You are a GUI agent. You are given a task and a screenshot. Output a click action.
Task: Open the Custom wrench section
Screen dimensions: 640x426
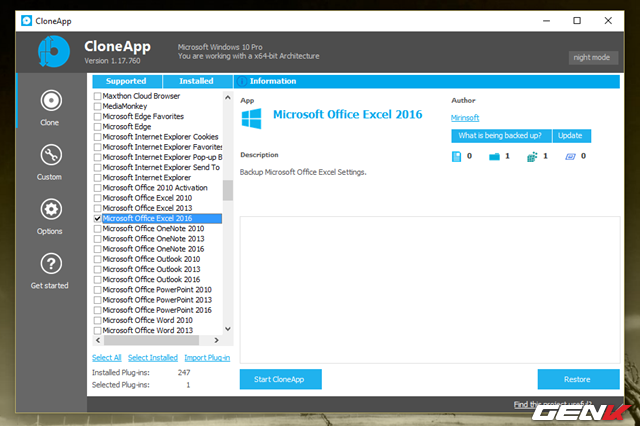click(51, 162)
